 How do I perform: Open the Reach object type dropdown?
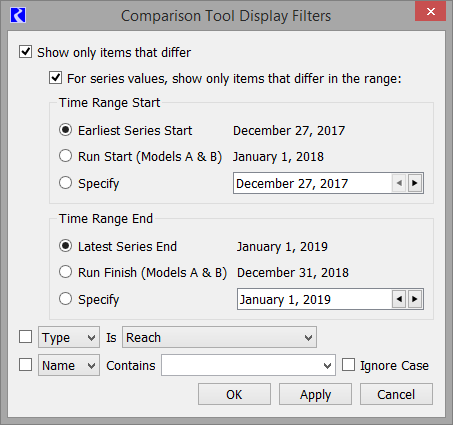click(219, 337)
